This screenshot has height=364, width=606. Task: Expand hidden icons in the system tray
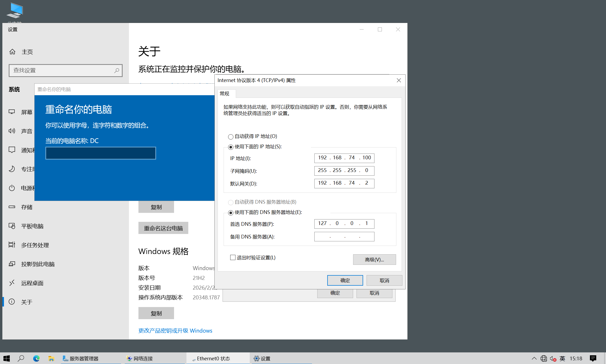(534, 358)
